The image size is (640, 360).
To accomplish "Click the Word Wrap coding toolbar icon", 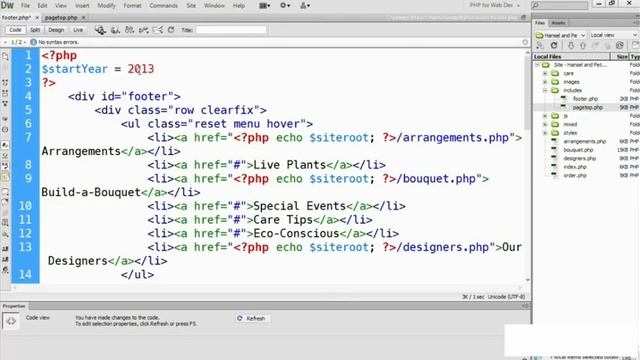I will click(5, 166).
